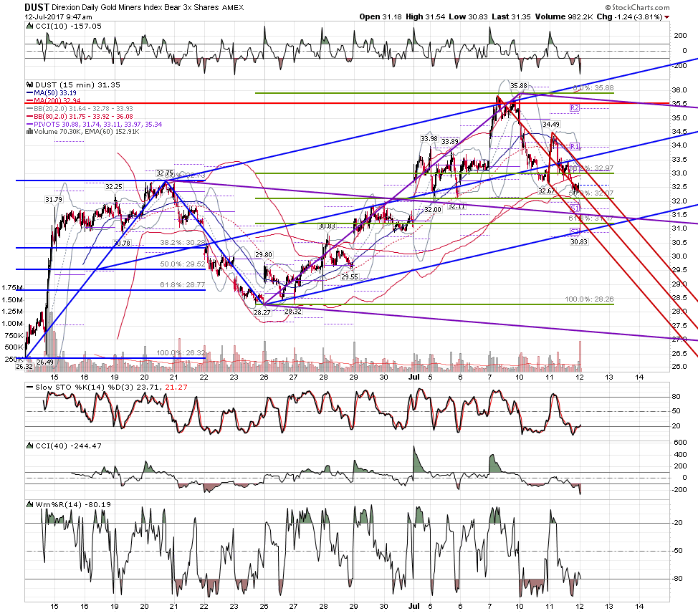Click the MA(50) 33.19 legend entry
698x616 pixels.
55,93
